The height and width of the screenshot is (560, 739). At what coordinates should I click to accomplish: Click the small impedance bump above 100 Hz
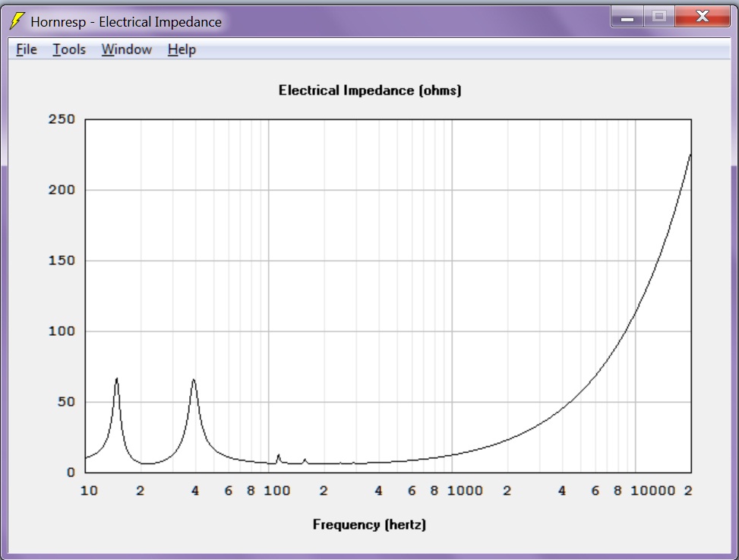tap(279, 456)
